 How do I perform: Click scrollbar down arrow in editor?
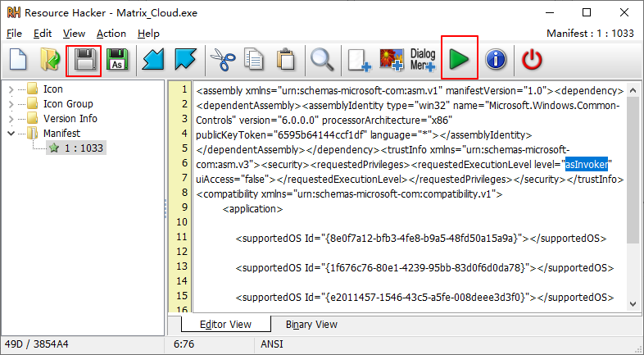[x=633, y=304]
